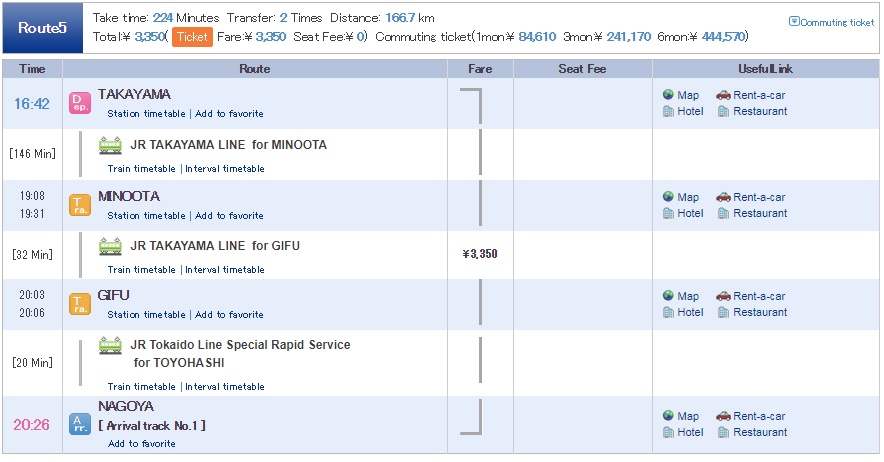Open the Hotel link for GIFU
This screenshot has width=884, height=462.
point(690,312)
